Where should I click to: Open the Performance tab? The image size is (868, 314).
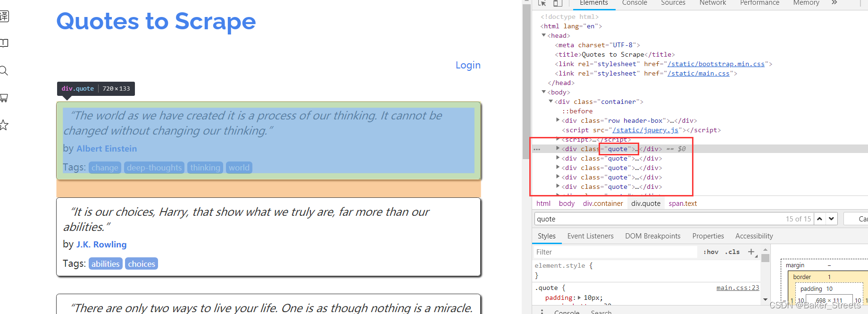759,3
